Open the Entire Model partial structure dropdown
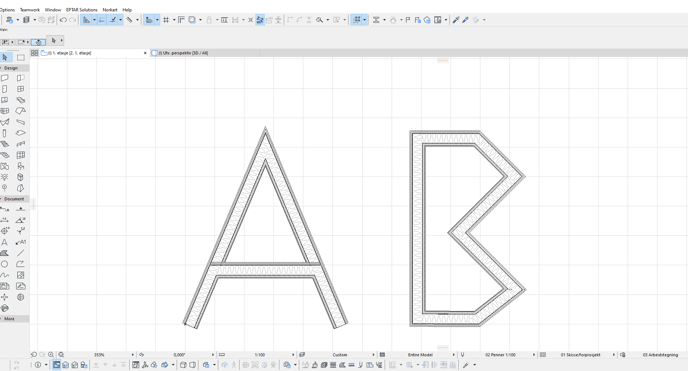This screenshot has width=688, height=371. coord(454,354)
